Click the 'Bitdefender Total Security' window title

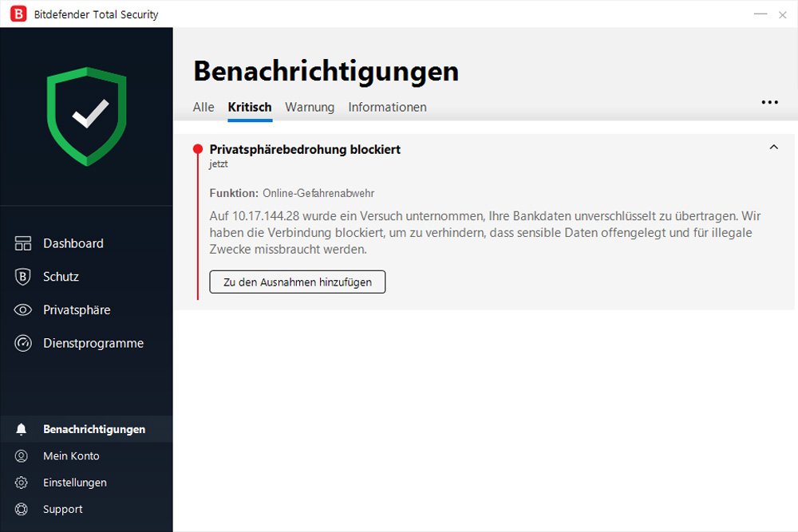97,14
